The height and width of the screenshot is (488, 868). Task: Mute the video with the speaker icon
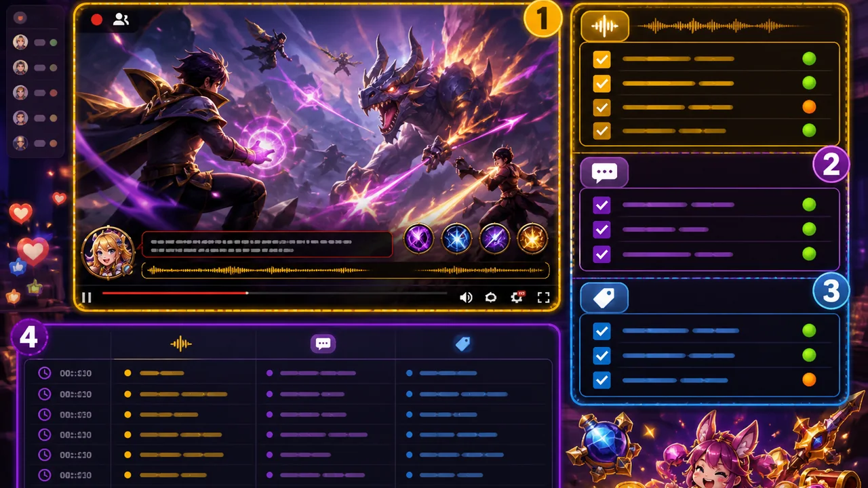(x=466, y=297)
